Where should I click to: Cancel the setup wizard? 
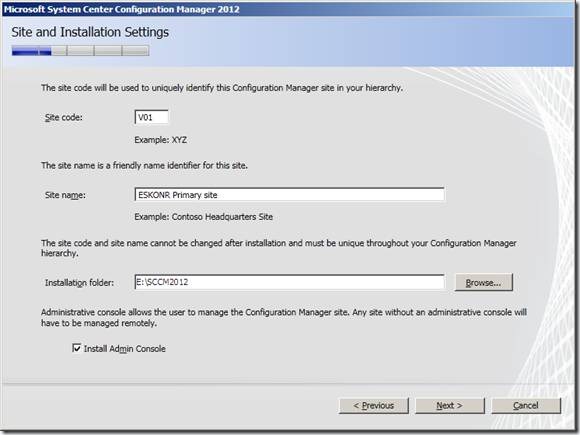point(526,406)
